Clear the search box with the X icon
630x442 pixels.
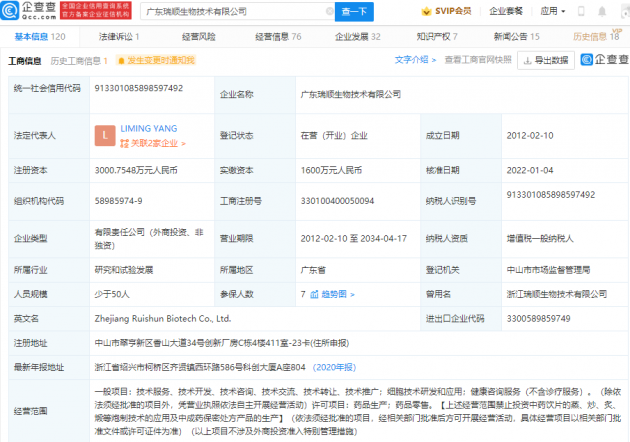(x=329, y=11)
